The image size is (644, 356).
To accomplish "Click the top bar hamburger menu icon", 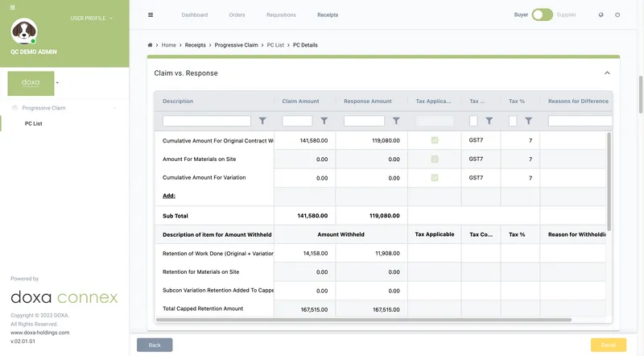I will [151, 14].
